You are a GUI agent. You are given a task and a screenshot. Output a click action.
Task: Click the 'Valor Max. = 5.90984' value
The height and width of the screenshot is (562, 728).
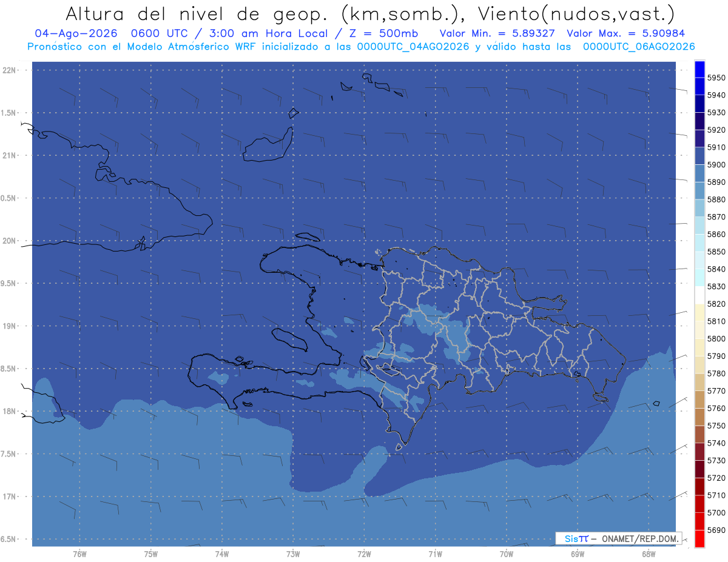point(626,33)
